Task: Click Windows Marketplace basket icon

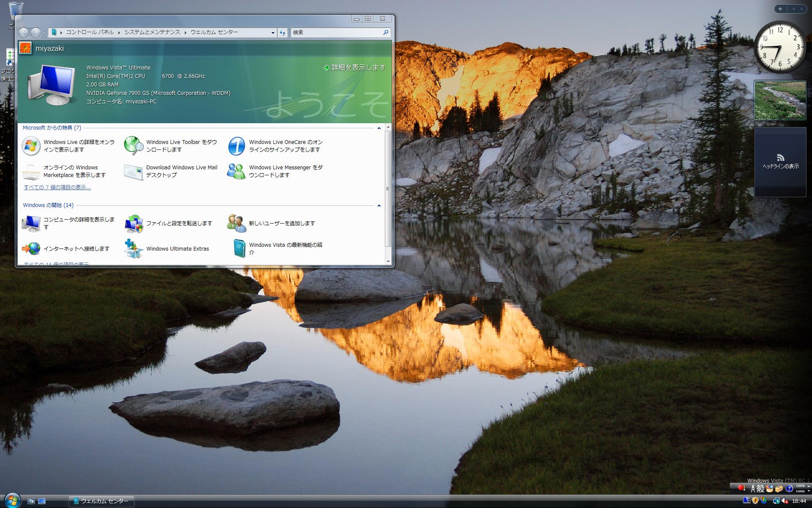Action: (x=31, y=171)
